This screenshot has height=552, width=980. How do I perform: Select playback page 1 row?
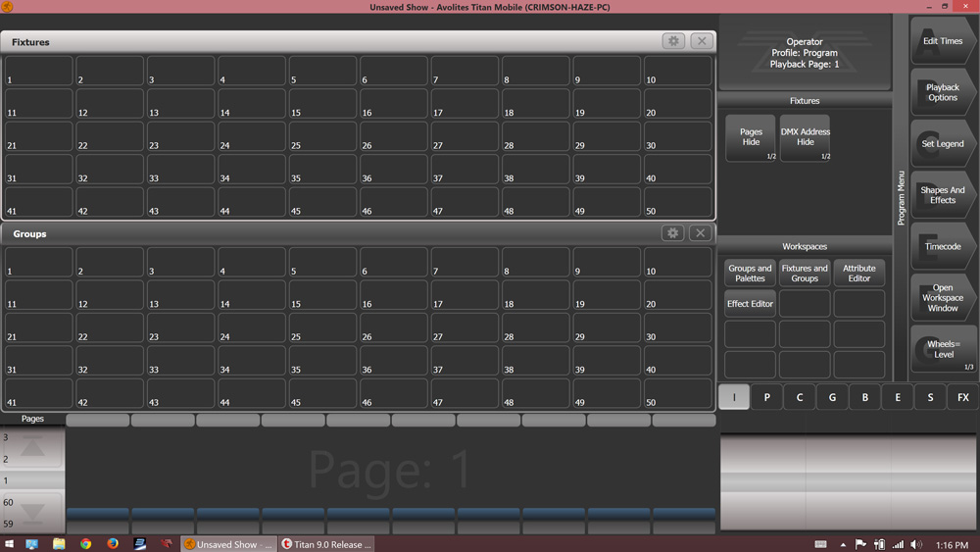32,480
